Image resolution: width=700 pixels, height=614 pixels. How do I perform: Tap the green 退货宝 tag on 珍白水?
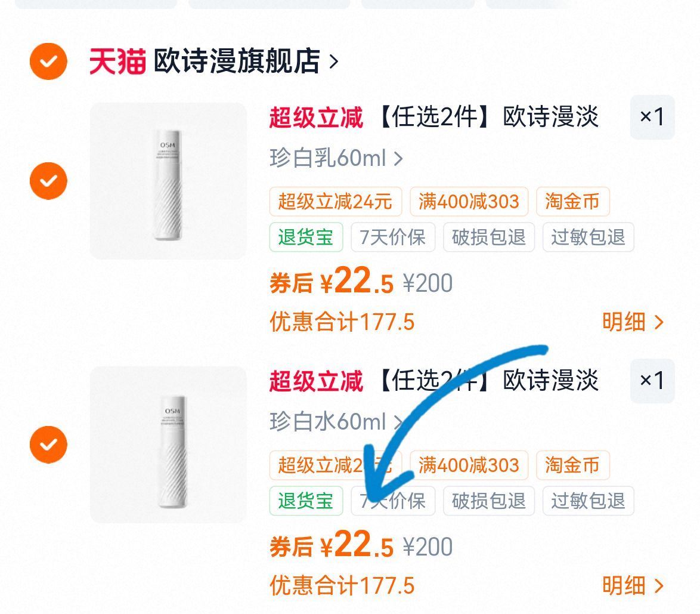306,501
